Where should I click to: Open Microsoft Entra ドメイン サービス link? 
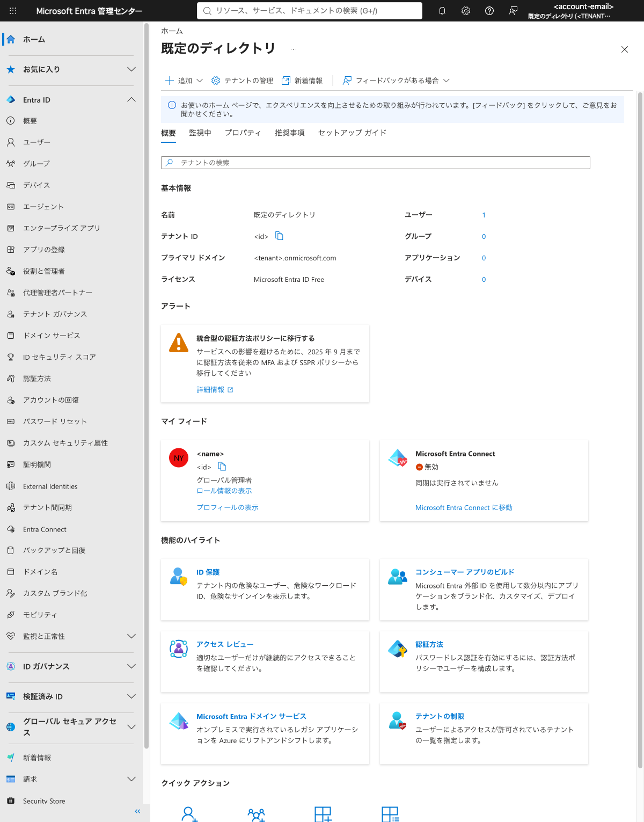(x=251, y=716)
